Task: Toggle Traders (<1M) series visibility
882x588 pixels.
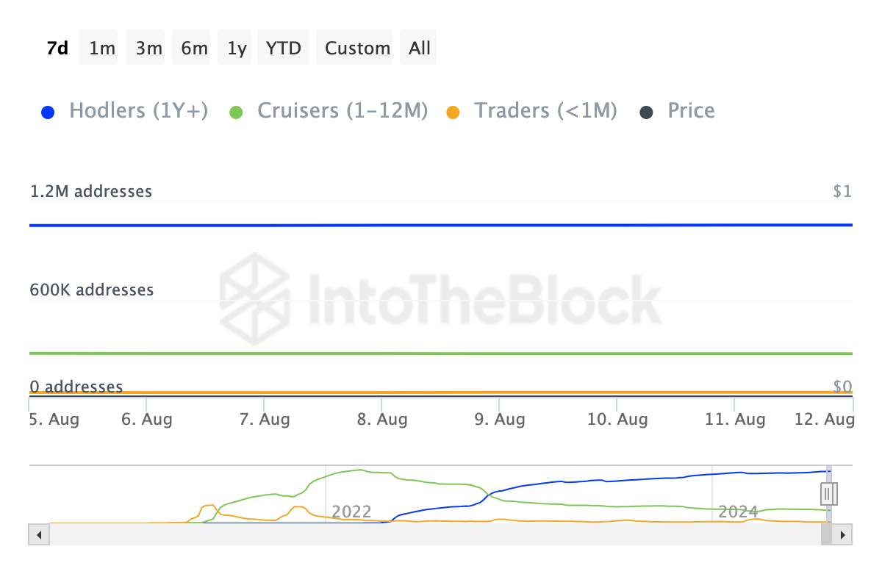Action: [545, 111]
